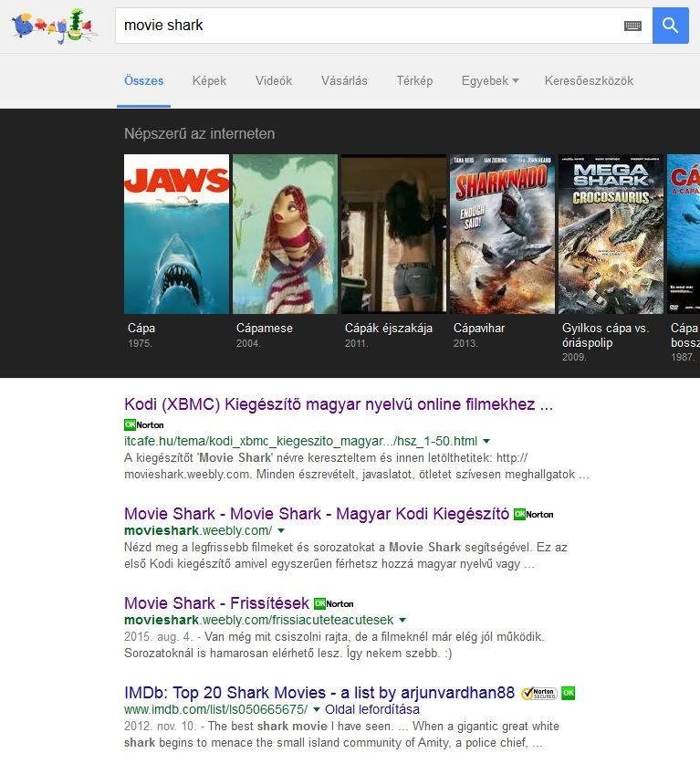
Task: Open the on-screen keyboard icon
Action: [x=632, y=26]
